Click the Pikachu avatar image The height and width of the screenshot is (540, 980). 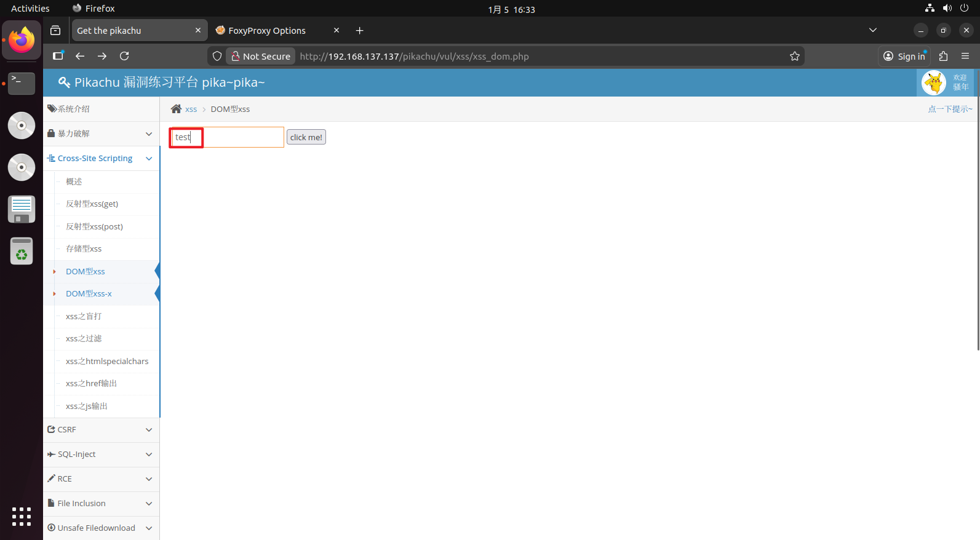point(934,82)
